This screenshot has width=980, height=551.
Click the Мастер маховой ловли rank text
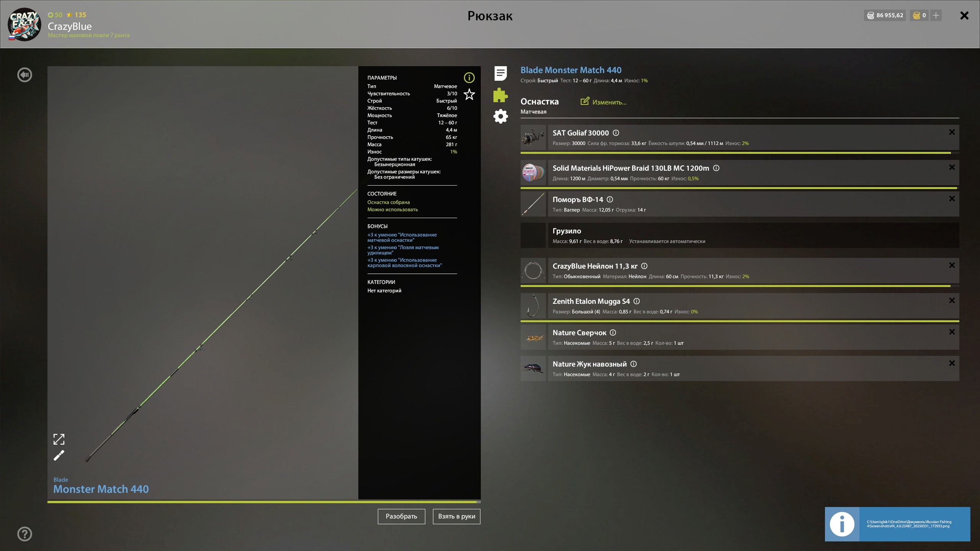pos(88,35)
